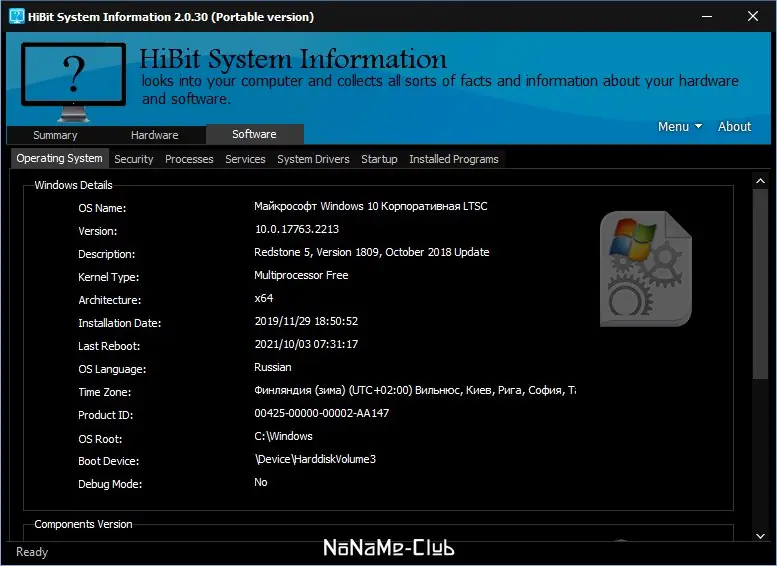Image resolution: width=777 pixels, height=566 pixels.
Task: Click the Product ID: label
Action: 106,415
